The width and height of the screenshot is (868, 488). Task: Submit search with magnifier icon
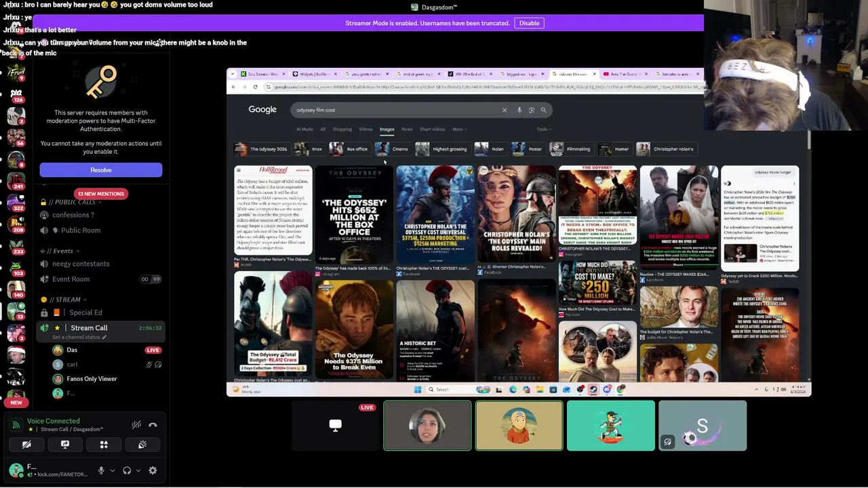pyautogui.click(x=543, y=110)
